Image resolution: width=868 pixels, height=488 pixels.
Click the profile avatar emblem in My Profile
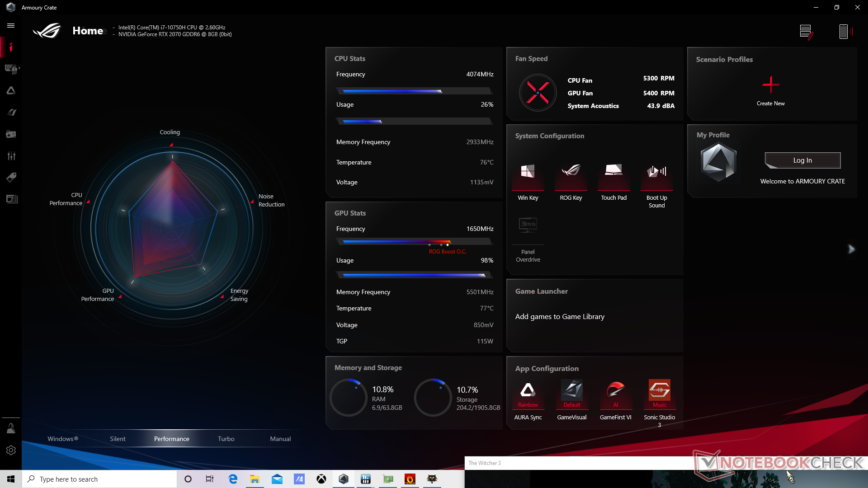[718, 162]
